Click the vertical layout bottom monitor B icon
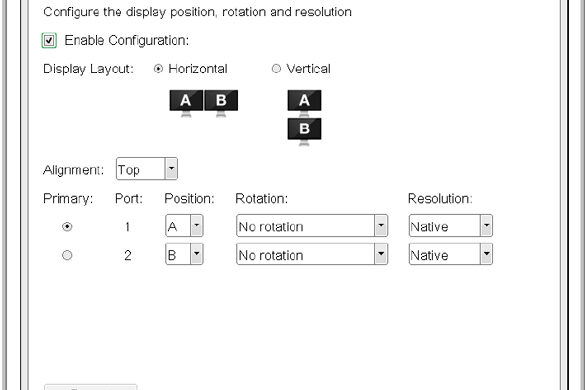This screenshot has height=390, width=585. tap(304, 131)
